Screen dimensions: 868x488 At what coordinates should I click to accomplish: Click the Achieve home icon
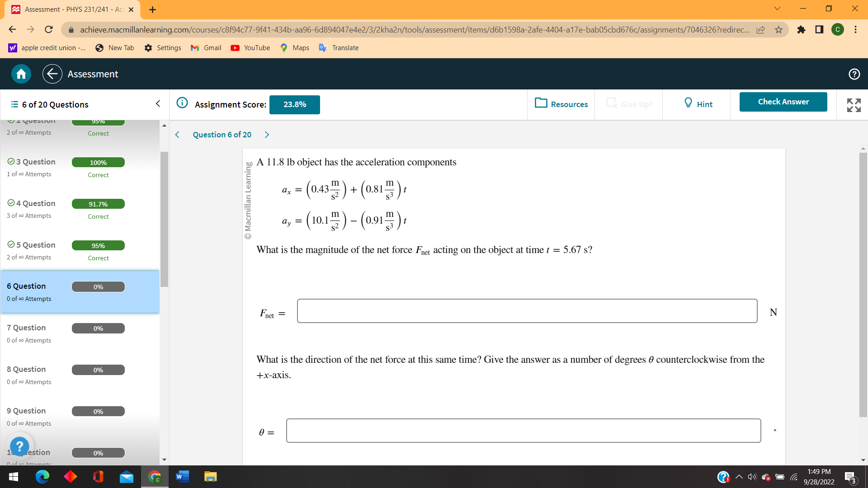click(21, 74)
